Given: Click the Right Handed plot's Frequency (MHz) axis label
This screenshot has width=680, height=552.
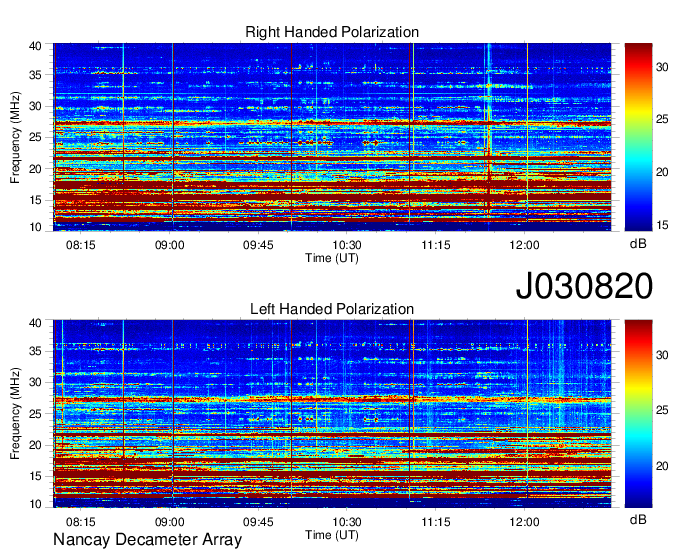Looking at the screenshot, I should click(15, 137).
